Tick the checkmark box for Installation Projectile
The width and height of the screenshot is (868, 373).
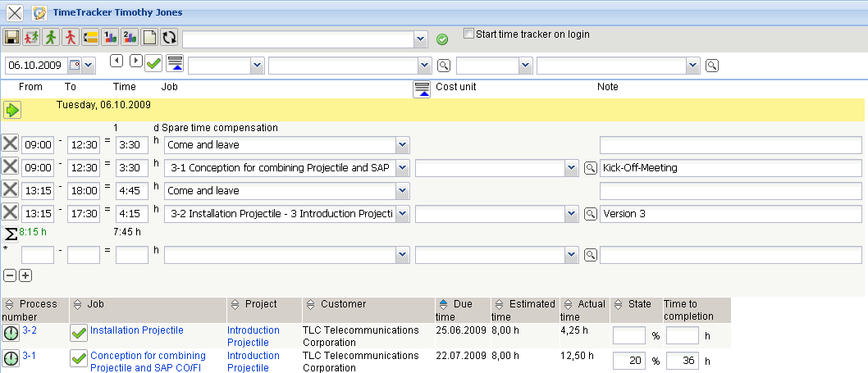(79, 334)
